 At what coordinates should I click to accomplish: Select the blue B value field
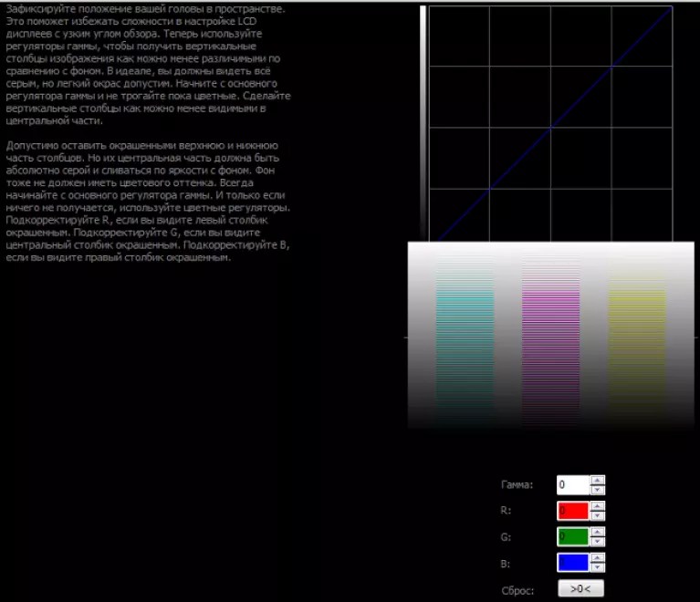tap(573, 563)
